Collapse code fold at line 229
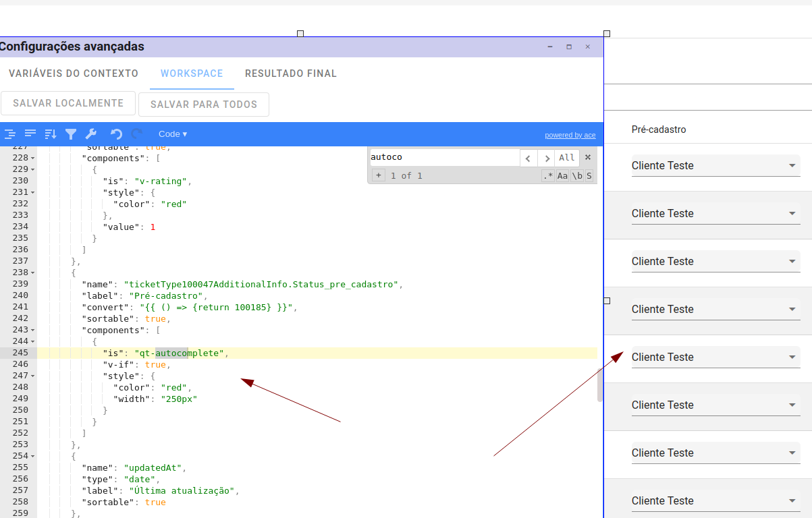812x518 pixels. (x=33, y=169)
